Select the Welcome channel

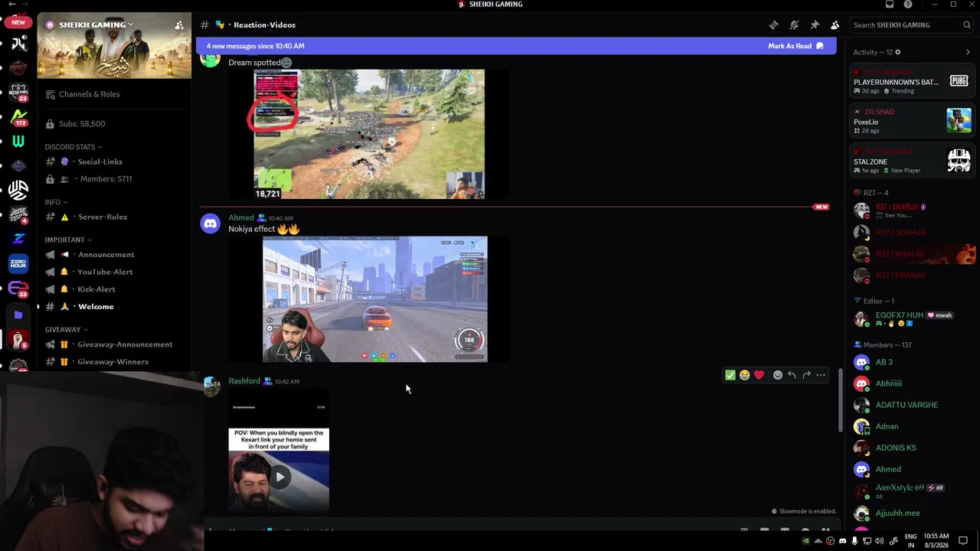point(114,307)
